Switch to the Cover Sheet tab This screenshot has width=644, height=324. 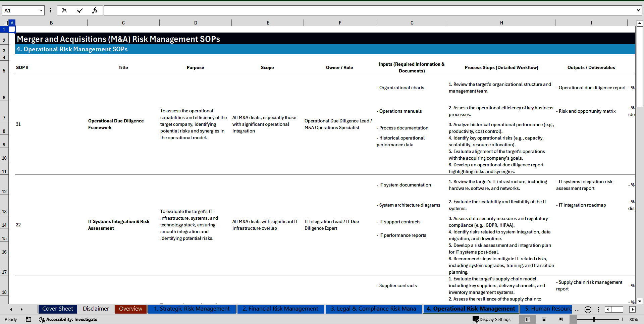coord(57,309)
